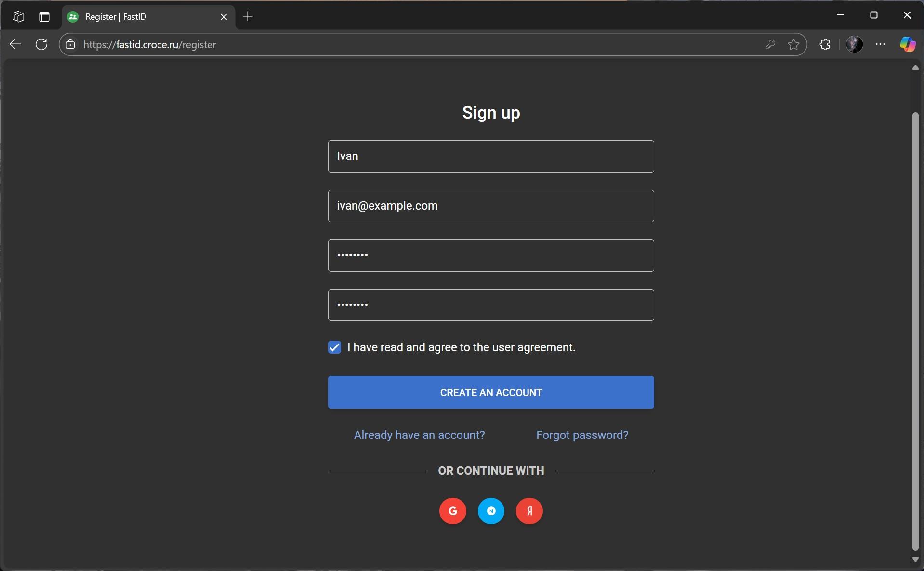Image resolution: width=924 pixels, height=571 pixels.
Task: Focus the email field ivan@example.com
Action: (491, 206)
